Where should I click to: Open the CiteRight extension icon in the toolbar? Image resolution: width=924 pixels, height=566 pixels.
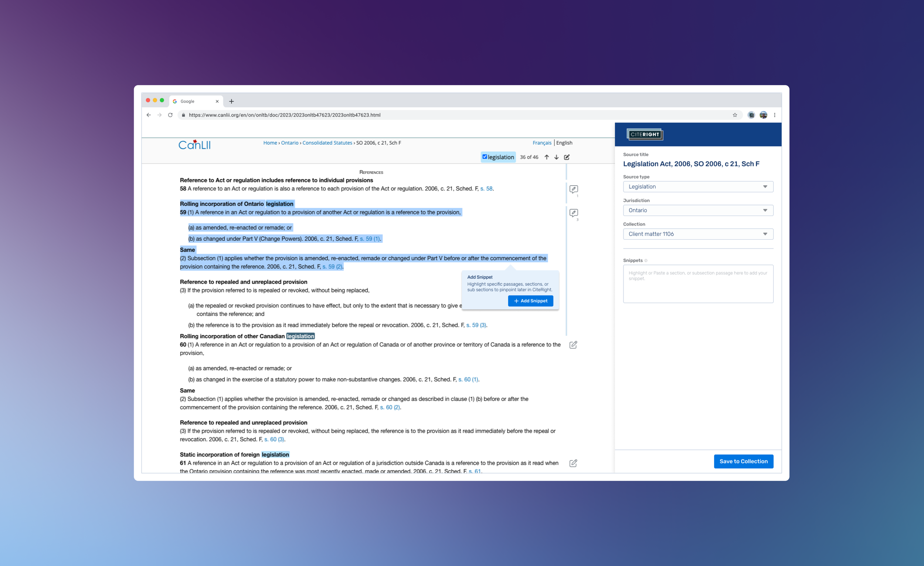[751, 115]
